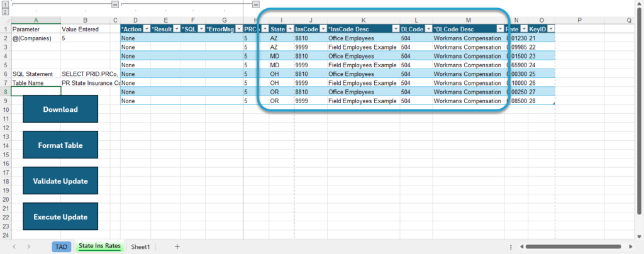Image resolution: width=644 pixels, height=254 pixels.
Task: Open the InsCode column filter dropdown
Action: point(323,29)
